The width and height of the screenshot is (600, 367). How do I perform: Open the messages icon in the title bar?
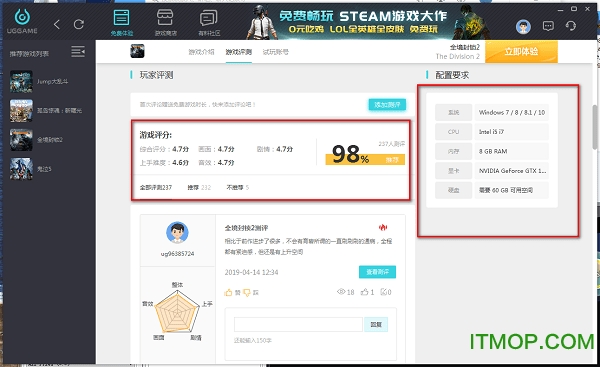tap(548, 26)
